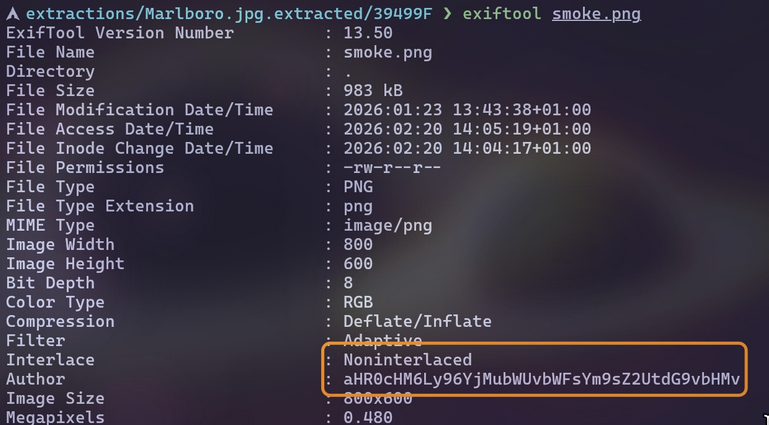Click the File Access Date/Time timestamp value
The height and width of the screenshot is (425, 769).
467,129
